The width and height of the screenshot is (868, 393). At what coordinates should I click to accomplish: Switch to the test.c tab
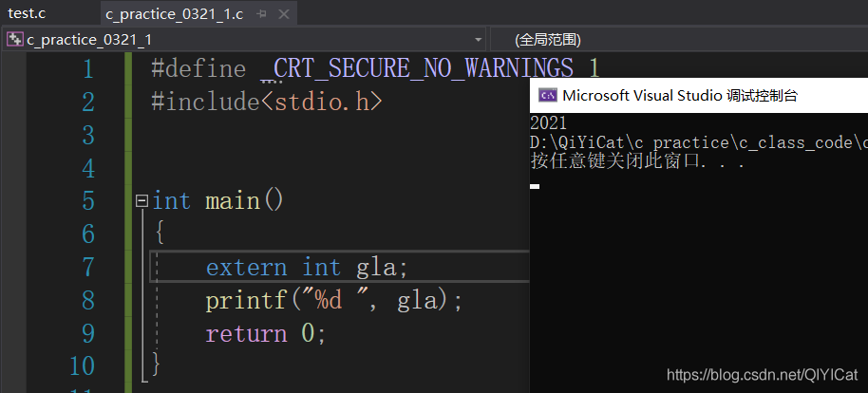pos(27,14)
